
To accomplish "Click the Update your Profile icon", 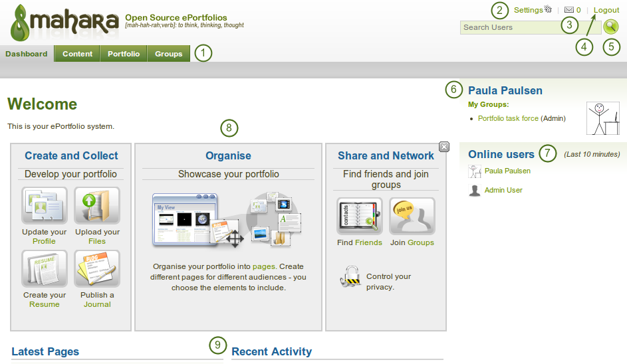I will point(44,206).
